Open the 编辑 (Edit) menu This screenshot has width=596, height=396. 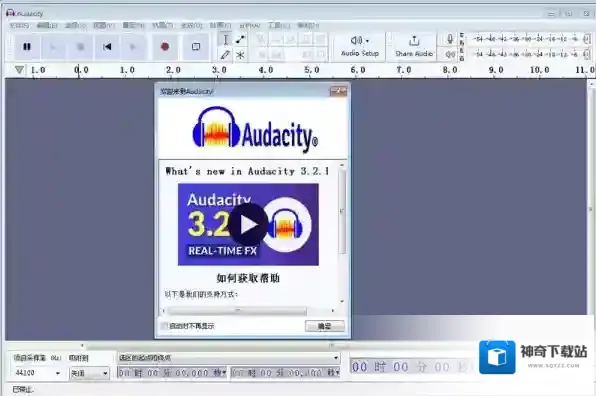pos(47,25)
